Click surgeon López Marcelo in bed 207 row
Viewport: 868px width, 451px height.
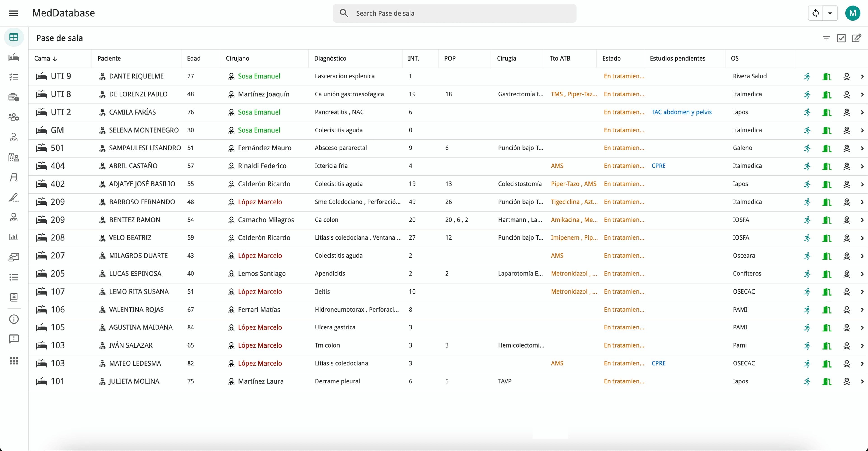coord(260,256)
